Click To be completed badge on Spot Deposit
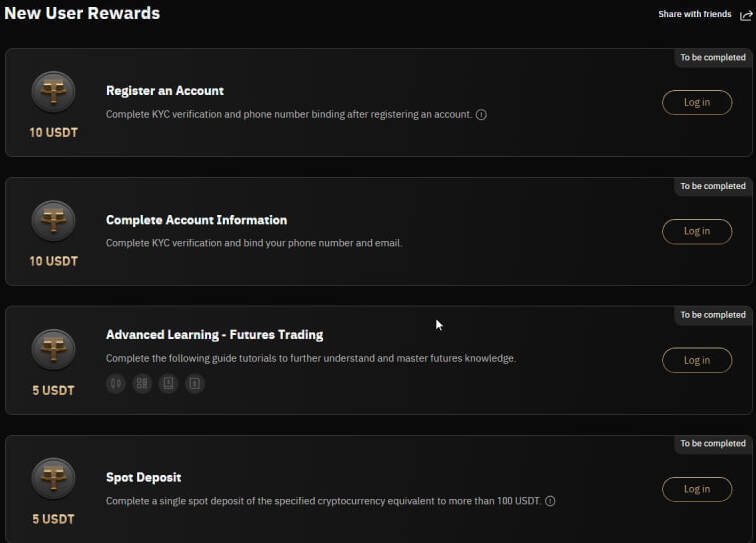The height and width of the screenshot is (543, 756). (713, 444)
